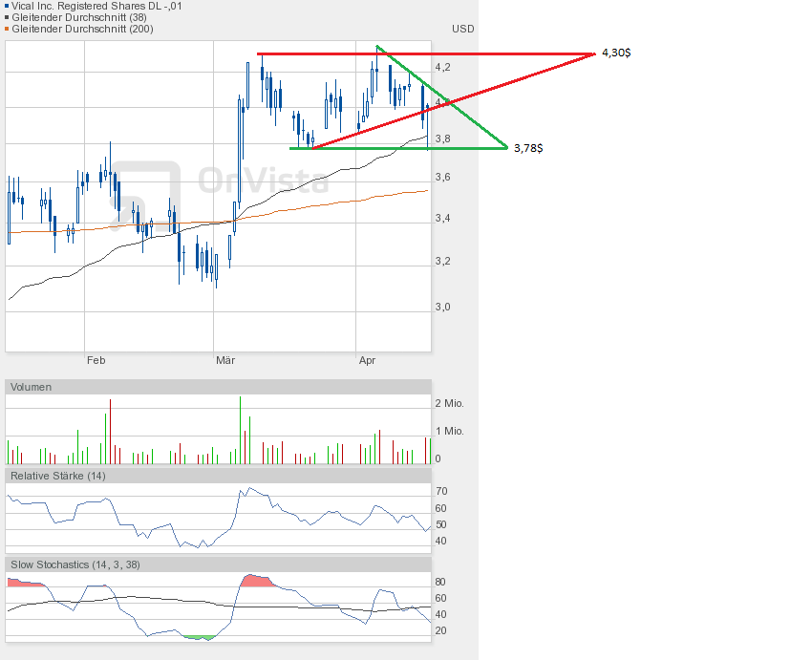Click the red overbought Stochastics area in March

[x=257, y=581]
